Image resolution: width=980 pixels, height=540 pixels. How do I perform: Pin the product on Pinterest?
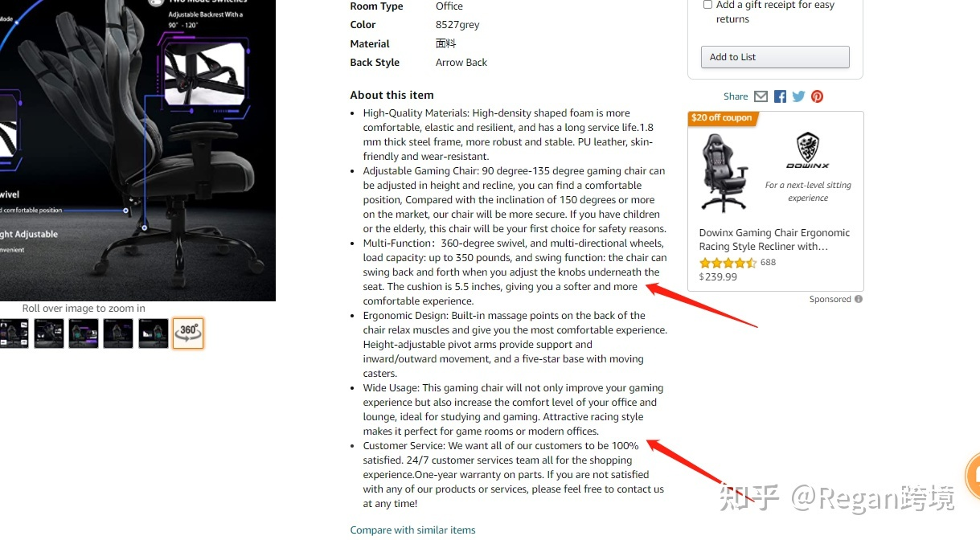pos(817,96)
